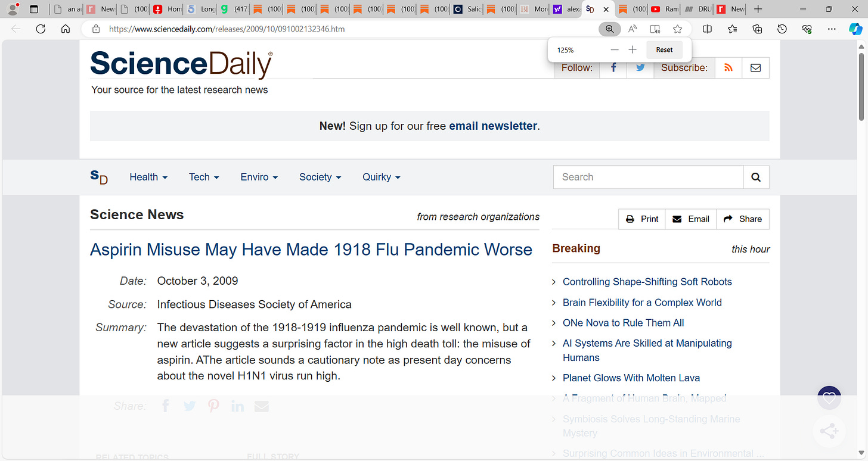Open Controlling Shape-Shifting Soft Robots story
The image size is (868, 461).
point(647,282)
